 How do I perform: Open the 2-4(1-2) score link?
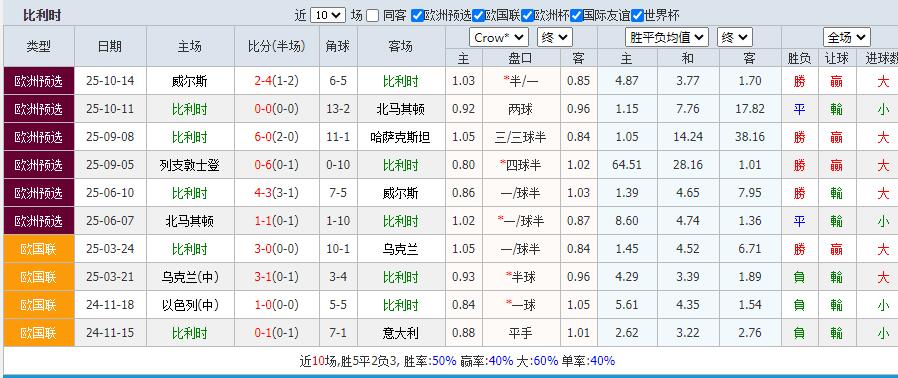pyautogui.click(x=277, y=81)
